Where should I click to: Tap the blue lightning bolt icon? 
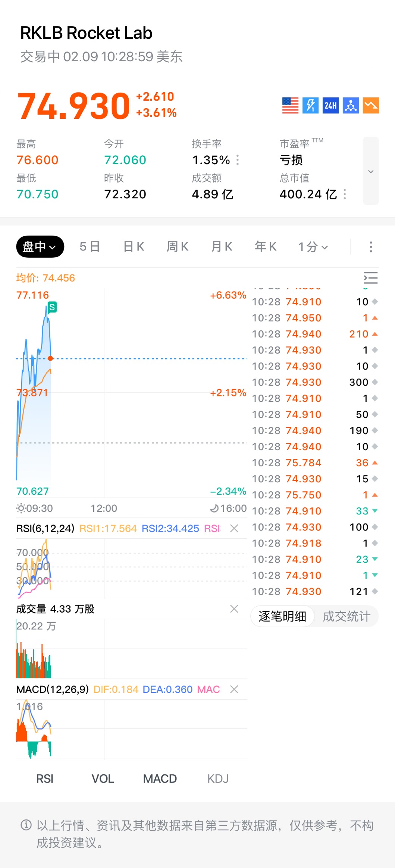tap(310, 105)
